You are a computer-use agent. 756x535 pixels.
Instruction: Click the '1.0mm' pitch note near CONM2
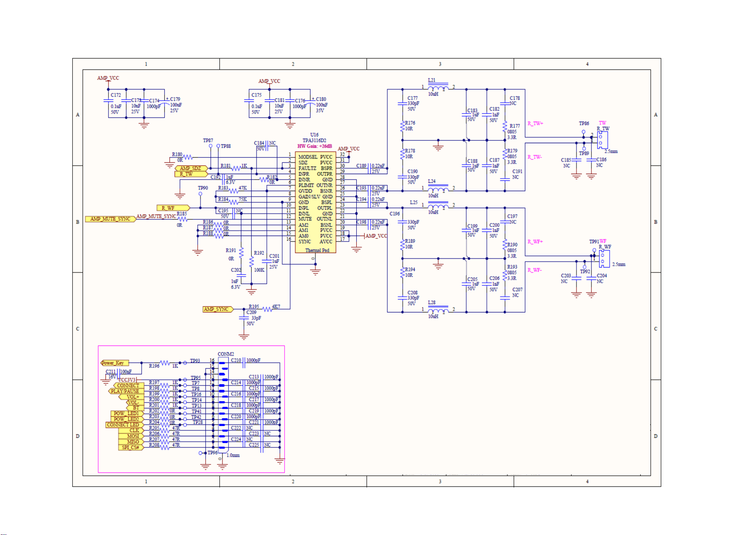(x=233, y=455)
